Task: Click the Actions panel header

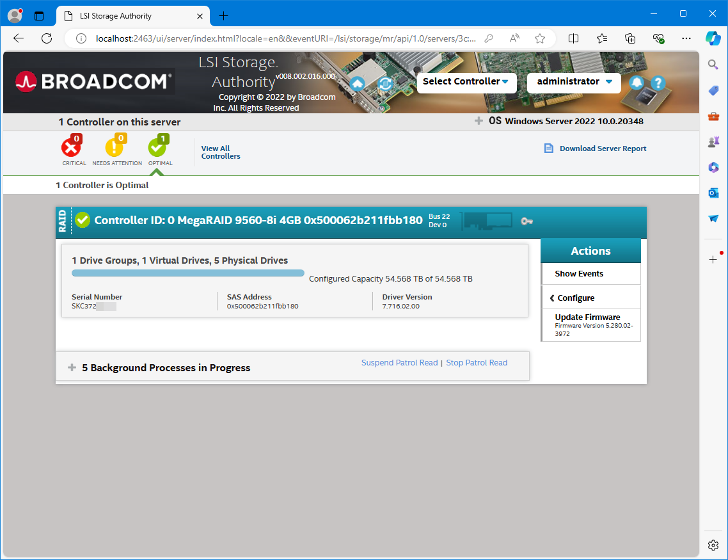Action: [590, 251]
